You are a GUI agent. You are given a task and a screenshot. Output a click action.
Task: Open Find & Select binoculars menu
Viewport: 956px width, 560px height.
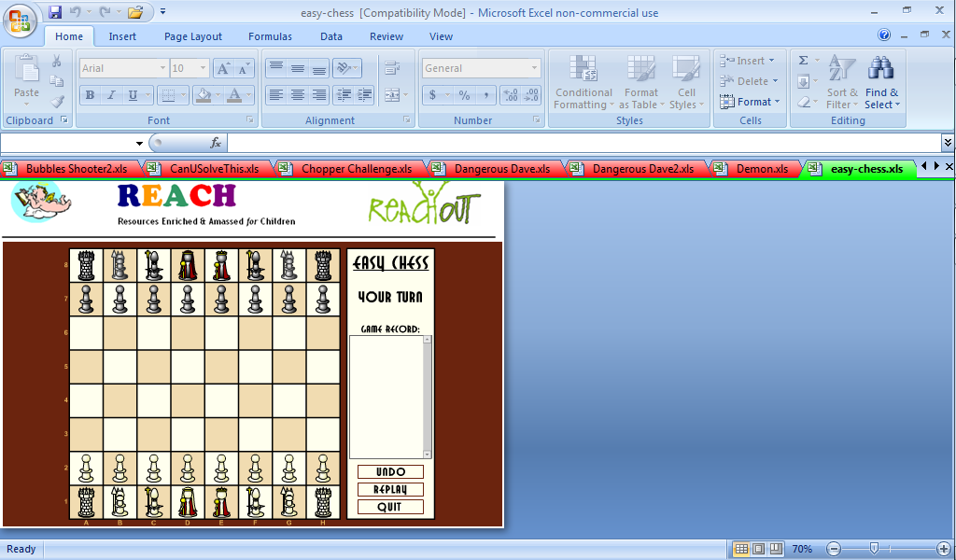point(881,82)
